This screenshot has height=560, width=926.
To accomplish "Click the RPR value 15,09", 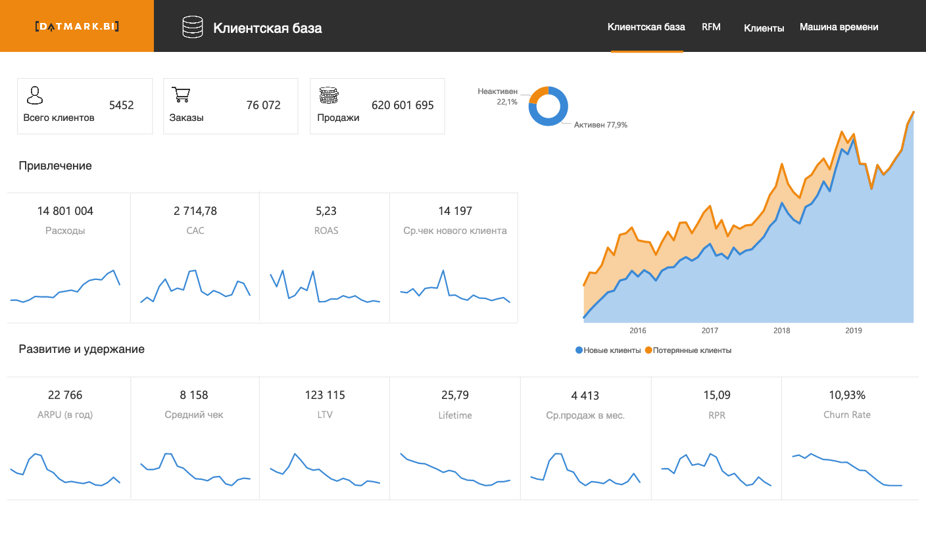I will [x=717, y=395].
